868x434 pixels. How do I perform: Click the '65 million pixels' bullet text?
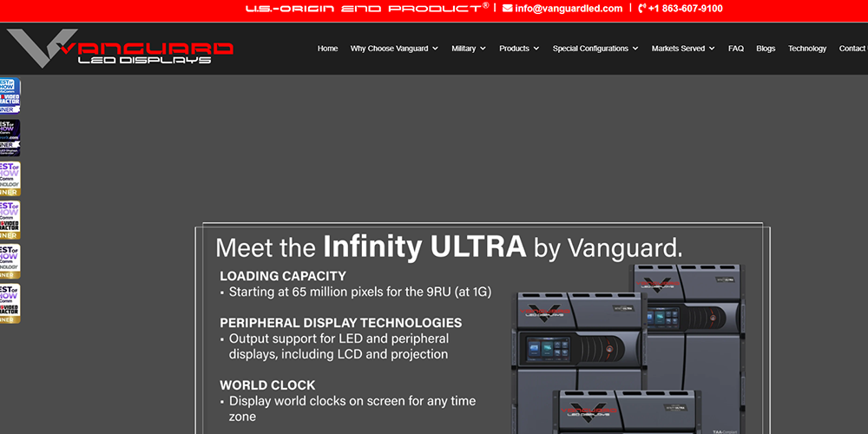click(x=360, y=292)
